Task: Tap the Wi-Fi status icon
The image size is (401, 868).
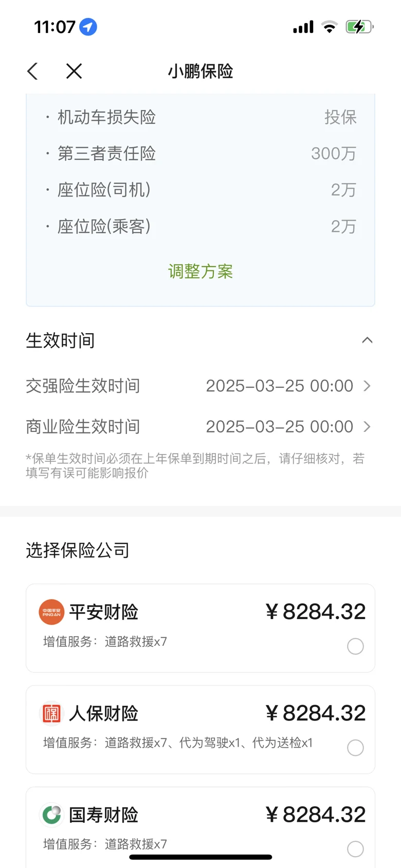Action: point(329,27)
